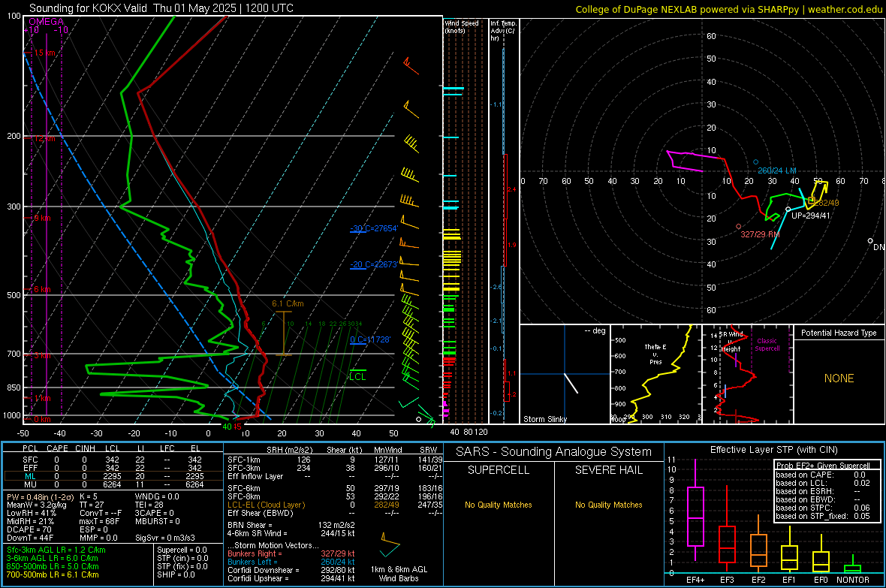Image resolution: width=886 pixels, height=588 pixels.
Task: Click the SigSvr = 0 m3/s3 value
Action: 165,538
